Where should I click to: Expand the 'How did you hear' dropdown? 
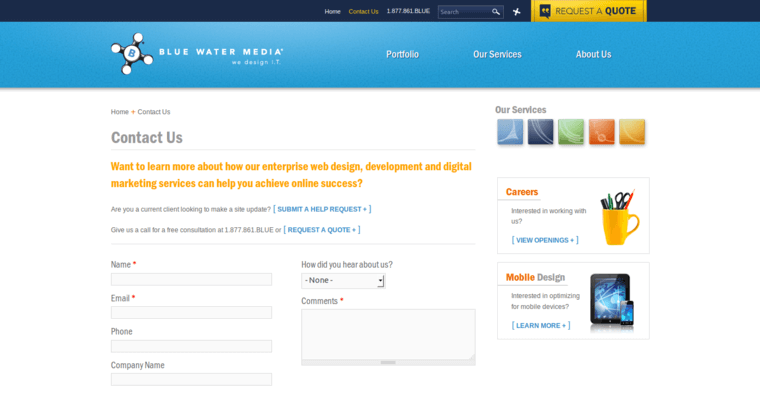(x=343, y=281)
